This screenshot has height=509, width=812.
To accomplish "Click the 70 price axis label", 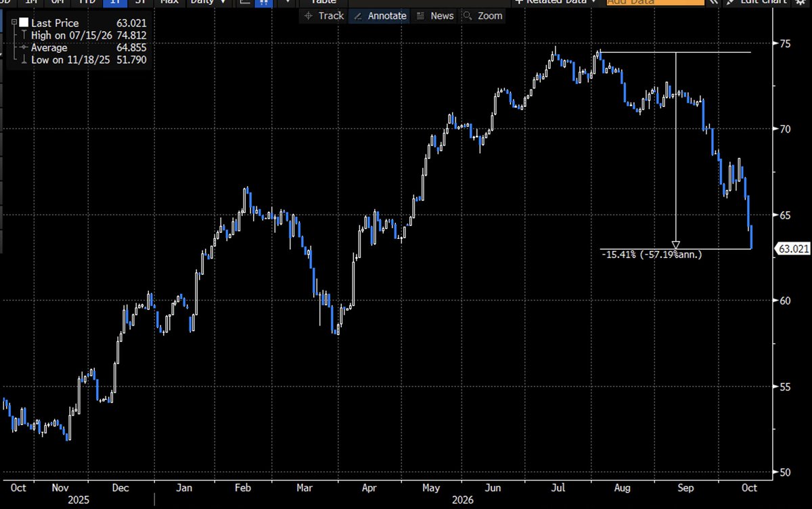I will tap(784, 129).
